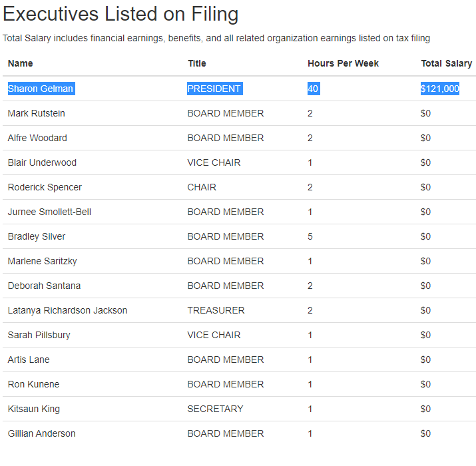
Task: Click the Title column header
Action: click(x=196, y=63)
